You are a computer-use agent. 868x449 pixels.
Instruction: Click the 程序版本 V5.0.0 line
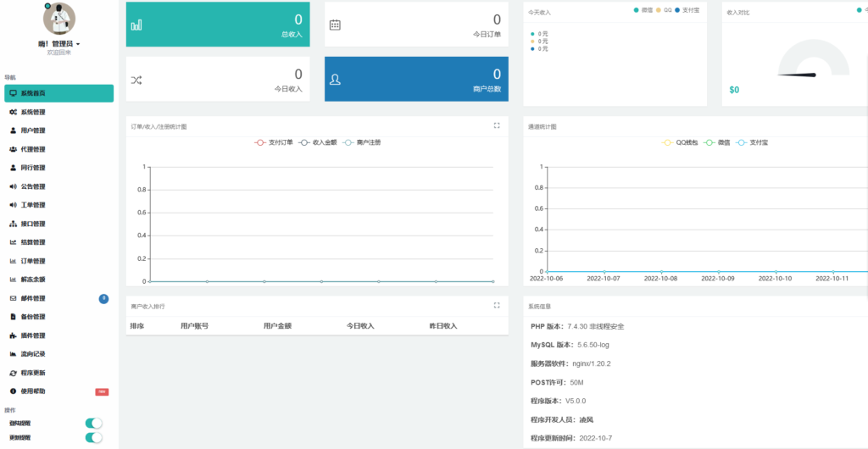tap(558, 401)
